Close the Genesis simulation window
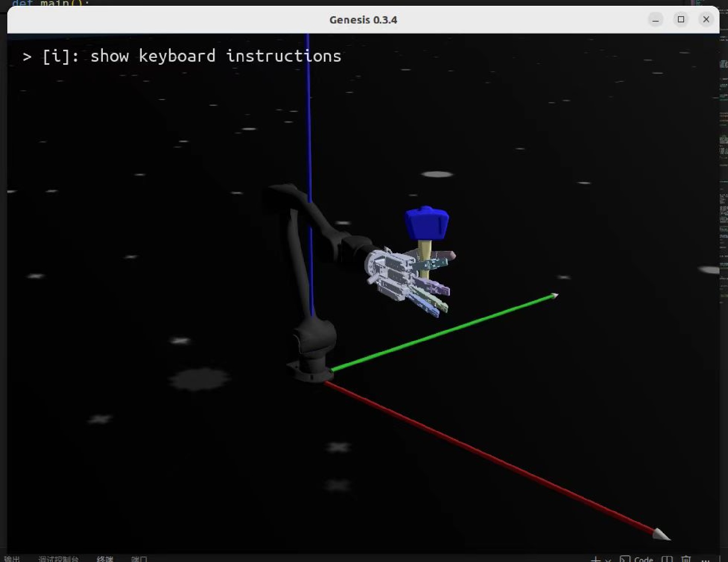Image resolution: width=728 pixels, height=562 pixels. [x=706, y=19]
